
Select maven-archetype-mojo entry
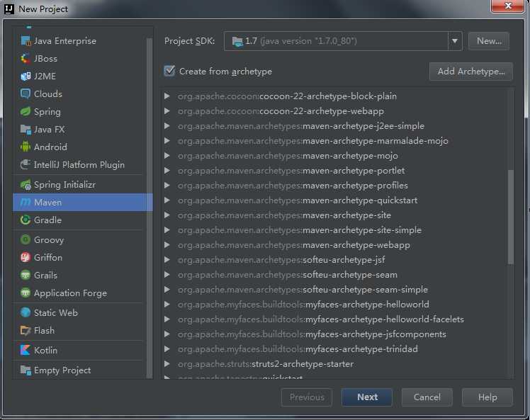coord(288,156)
